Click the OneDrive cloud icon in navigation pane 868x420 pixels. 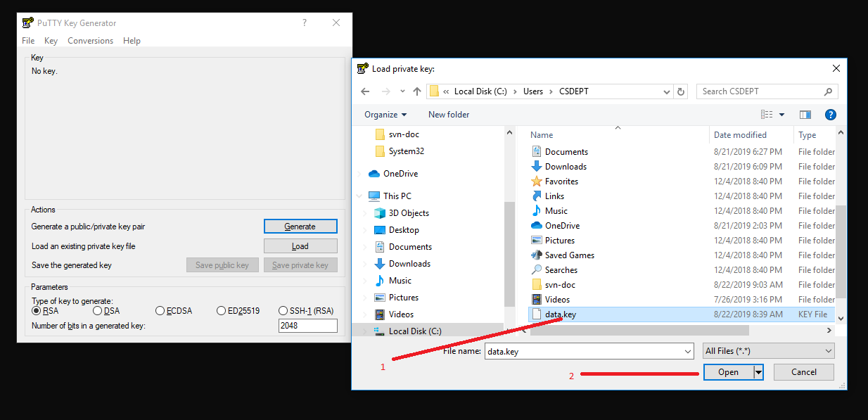(374, 174)
